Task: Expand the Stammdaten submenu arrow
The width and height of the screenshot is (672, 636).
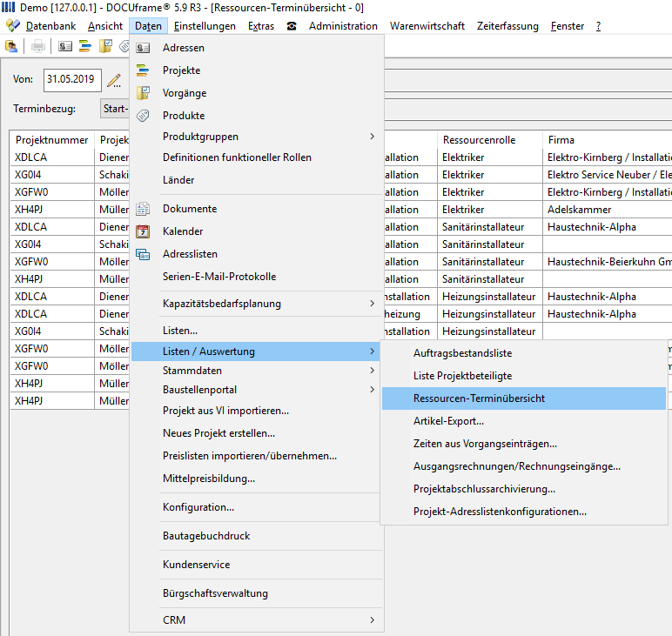Action: (372, 371)
